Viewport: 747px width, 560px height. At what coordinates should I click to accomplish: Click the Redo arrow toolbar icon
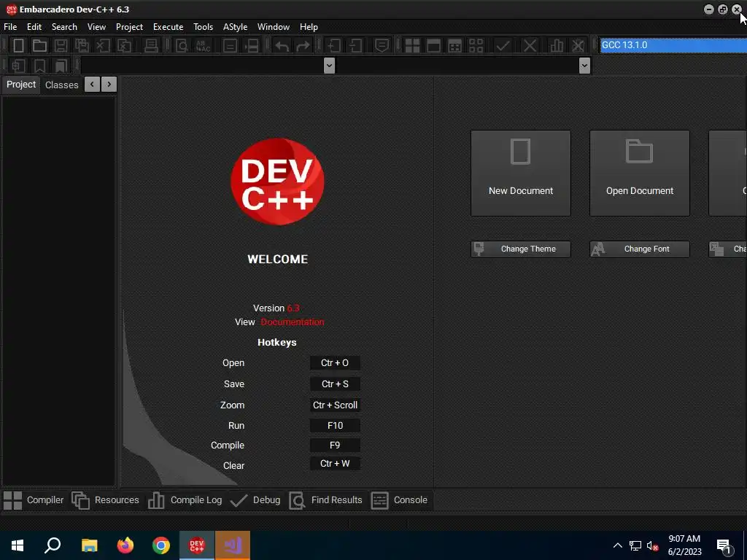(303, 46)
